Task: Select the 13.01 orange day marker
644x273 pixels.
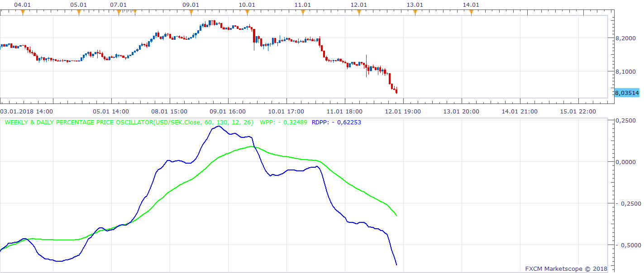Action: click(x=415, y=12)
